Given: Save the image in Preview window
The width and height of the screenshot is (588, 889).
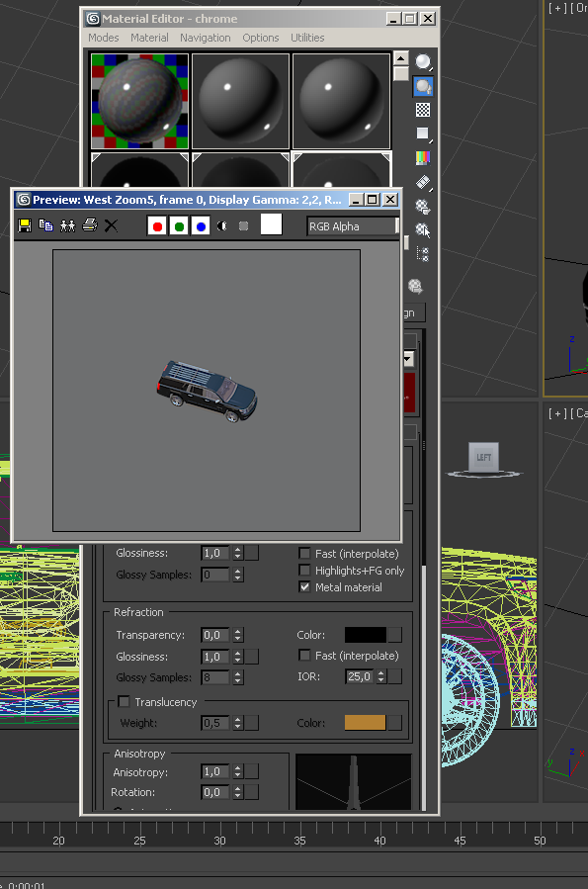Looking at the screenshot, I should (25, 225).
